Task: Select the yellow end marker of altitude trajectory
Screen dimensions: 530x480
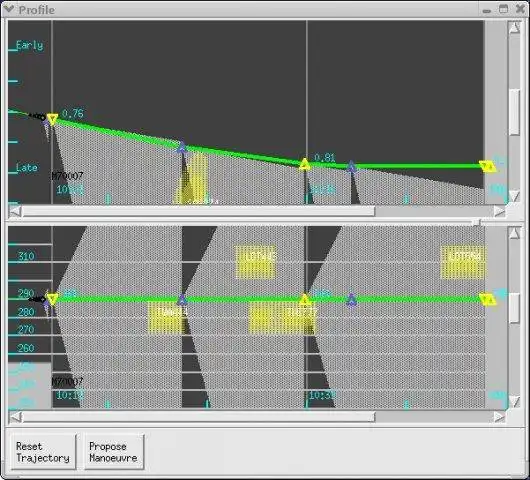Action: (x=488, y=299)
